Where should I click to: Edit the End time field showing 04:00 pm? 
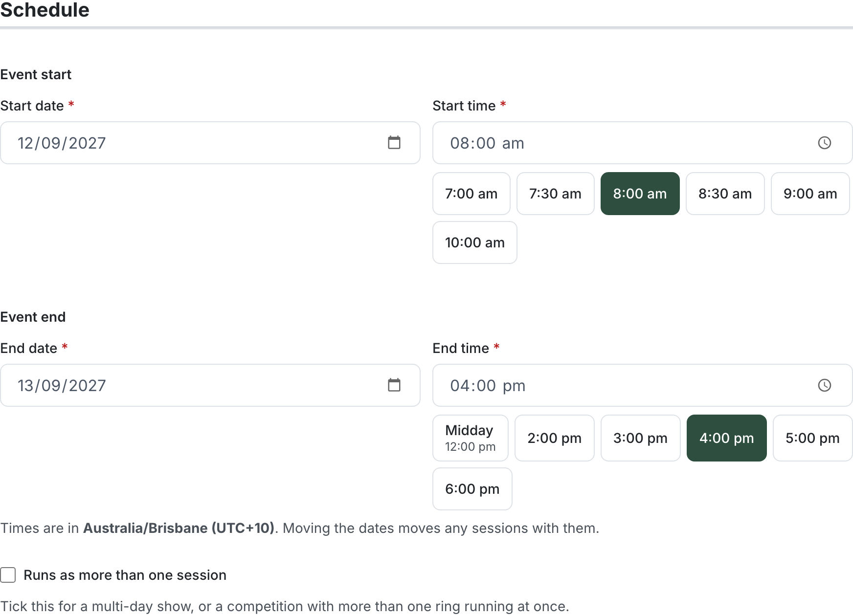(643, 385)
